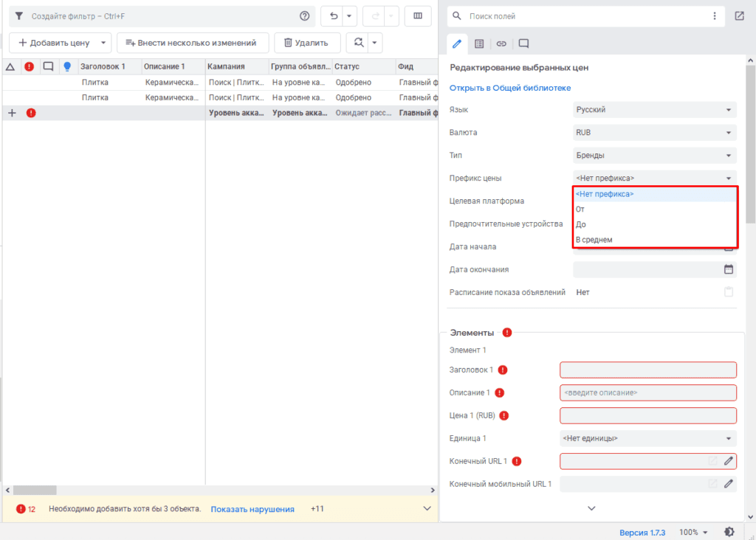
Task: Open the replace options dropdown arrow
Action: click(x=374, y=42)
